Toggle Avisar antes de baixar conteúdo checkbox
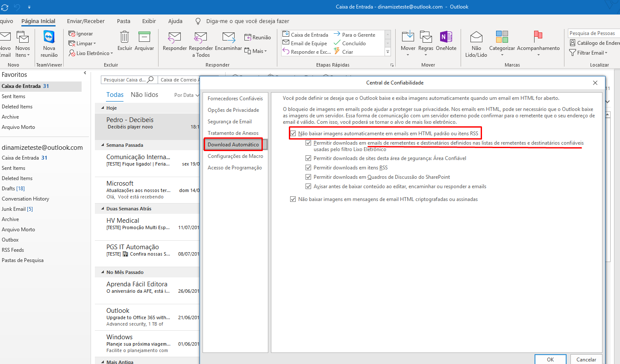Image resolution: width=620 pixels, height=364 pixels. coord(308,186)
